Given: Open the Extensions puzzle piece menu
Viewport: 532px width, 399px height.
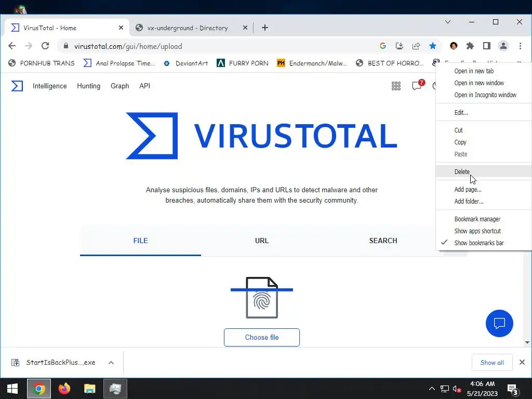Looking at the screenshot, I should (x=470, y=46).
